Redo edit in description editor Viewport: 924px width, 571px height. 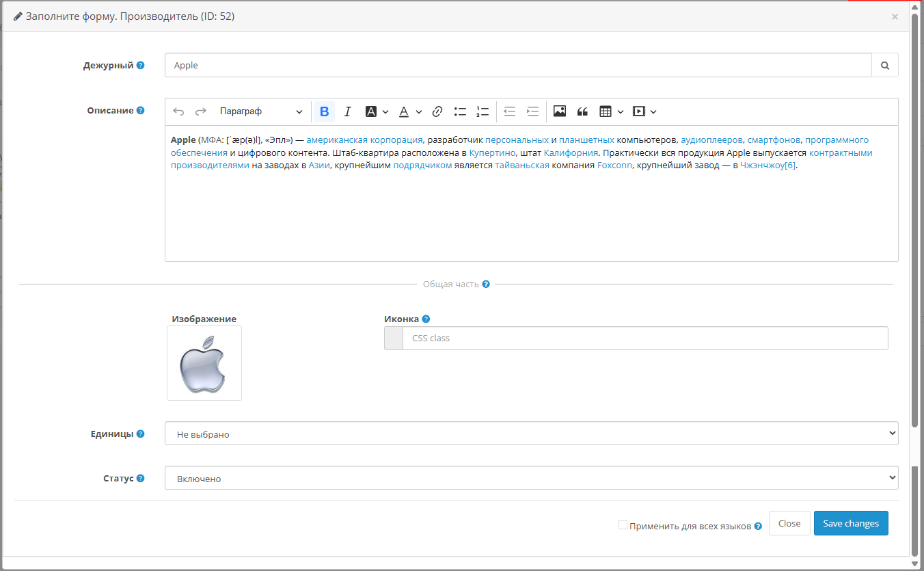(201, 111)
